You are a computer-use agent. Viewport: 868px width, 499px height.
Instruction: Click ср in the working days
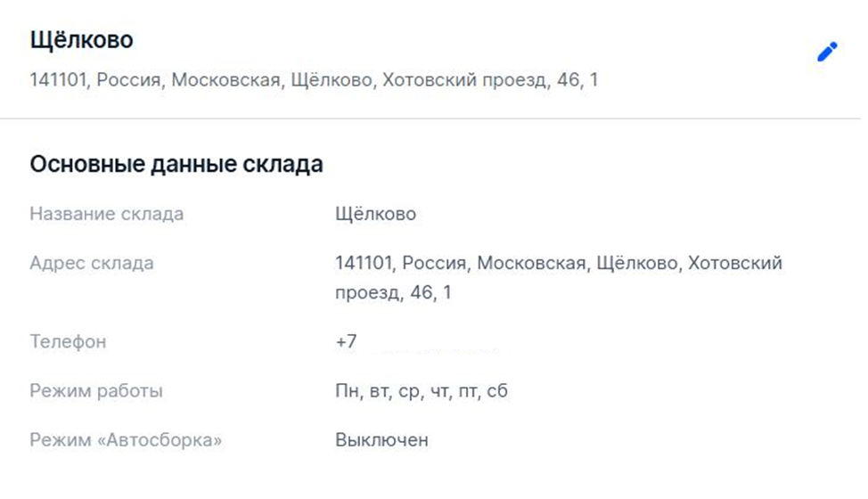(408, 391)
